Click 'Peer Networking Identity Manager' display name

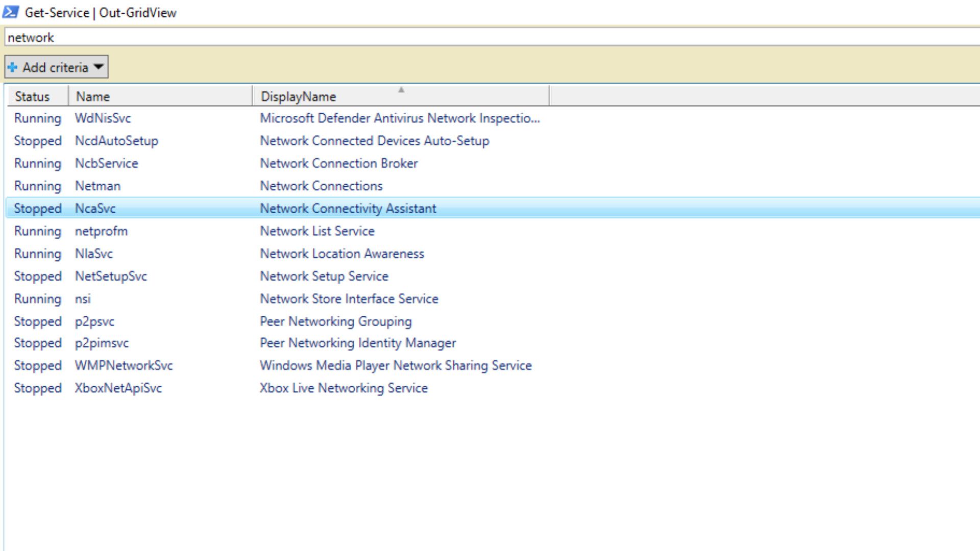[358, 343]
